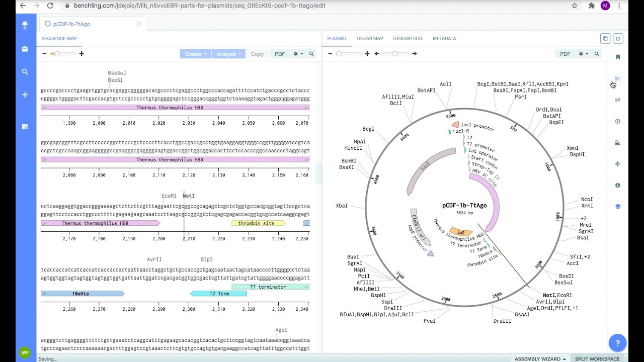Click the Copy button
Image resolution: width=644 pixels, height=362 pixels.
[x=257, y=54]
